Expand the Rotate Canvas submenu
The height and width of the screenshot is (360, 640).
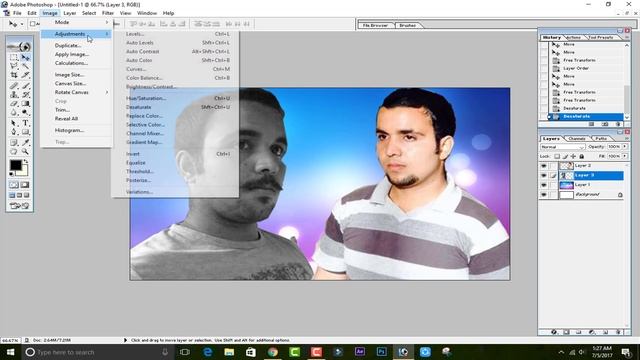coord(76,92)
